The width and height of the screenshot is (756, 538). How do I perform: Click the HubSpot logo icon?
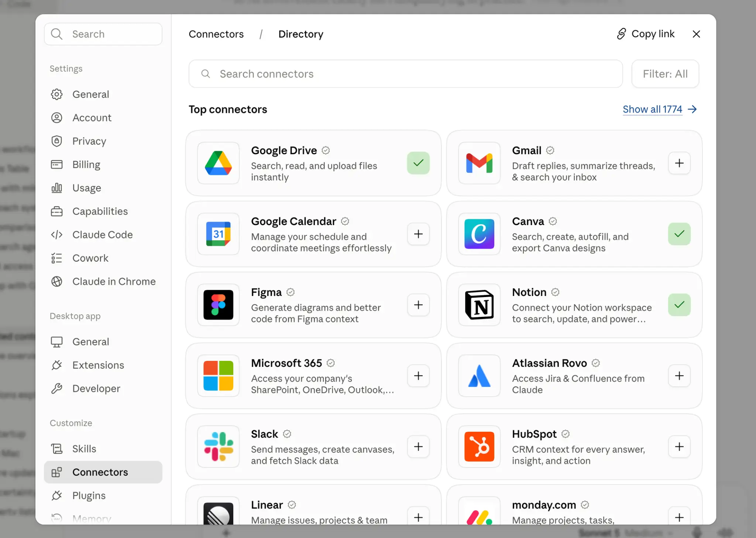[479, 446]
